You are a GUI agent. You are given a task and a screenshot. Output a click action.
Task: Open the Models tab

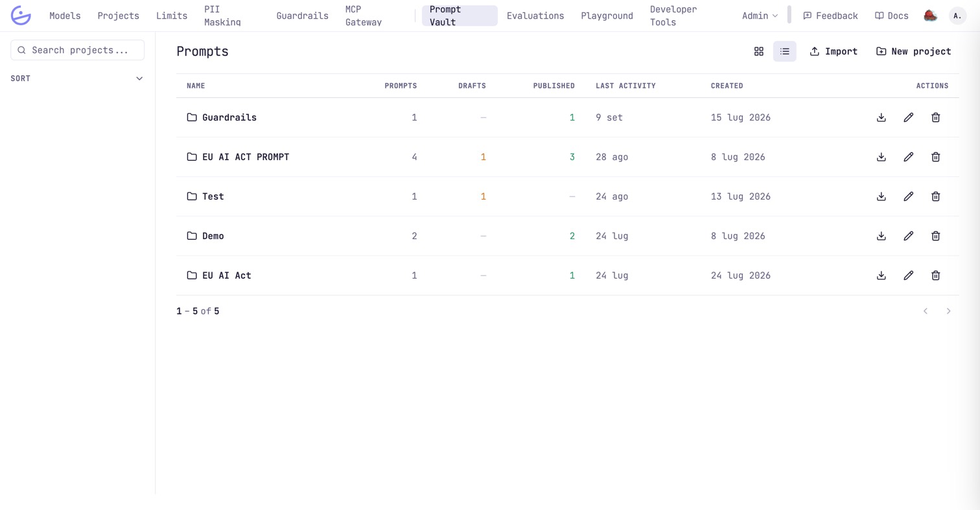tap(65, 16)
